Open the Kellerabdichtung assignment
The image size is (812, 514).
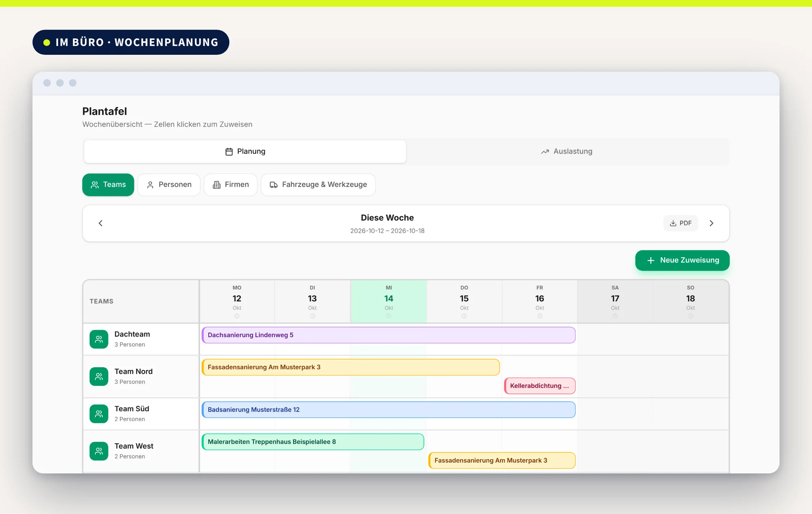[540, 386]
